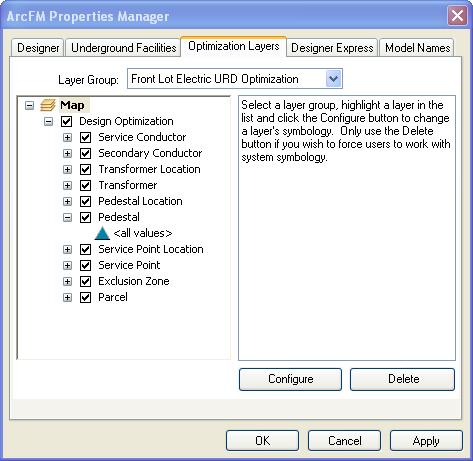Select the <all values> symbology entry
Viewport: 473px width, 461px height.
tap(143, 233)
